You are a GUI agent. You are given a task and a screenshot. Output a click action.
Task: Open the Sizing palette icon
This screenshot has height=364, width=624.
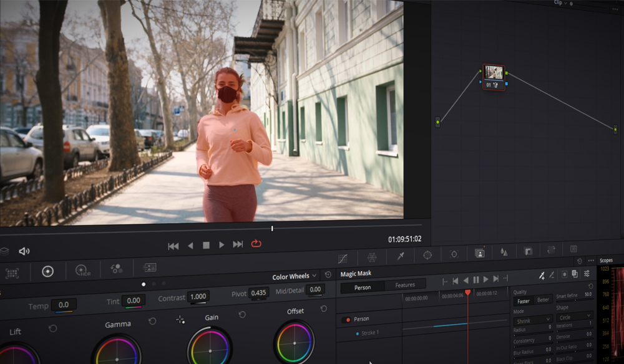pyautogui.click(x=551, y=250)
